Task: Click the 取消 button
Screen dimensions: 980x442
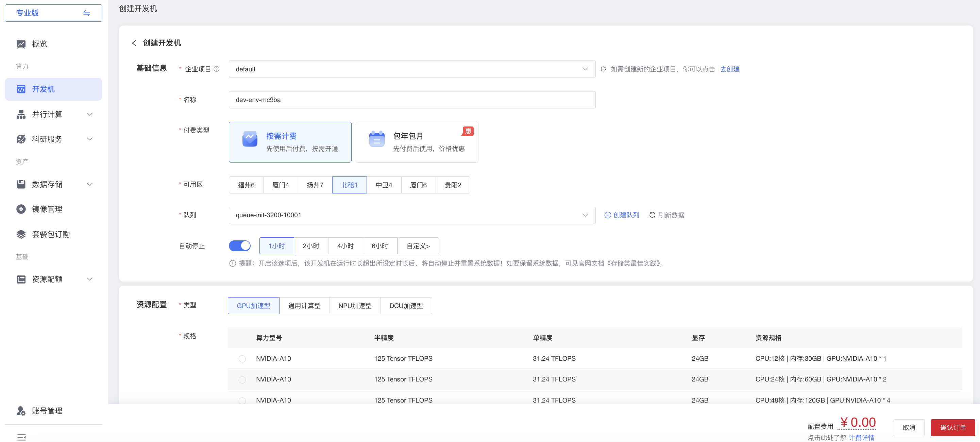Action: (x=909, y=427)
